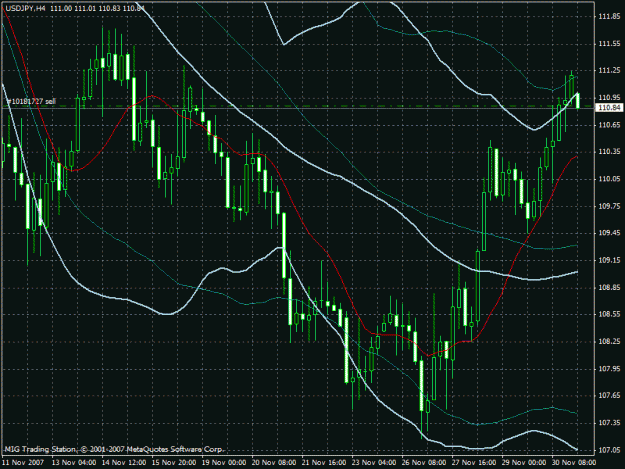Click the 19 Nov 00:00 time label
Image resolution: width=625 pixels, height=469 pixels.
click(x=224, y=462)
